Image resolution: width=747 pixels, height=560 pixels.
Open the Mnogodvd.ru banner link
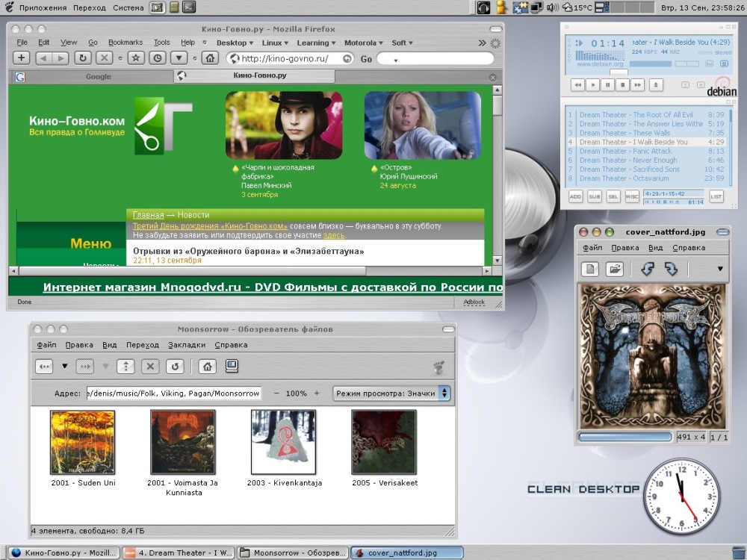(273, 287)
